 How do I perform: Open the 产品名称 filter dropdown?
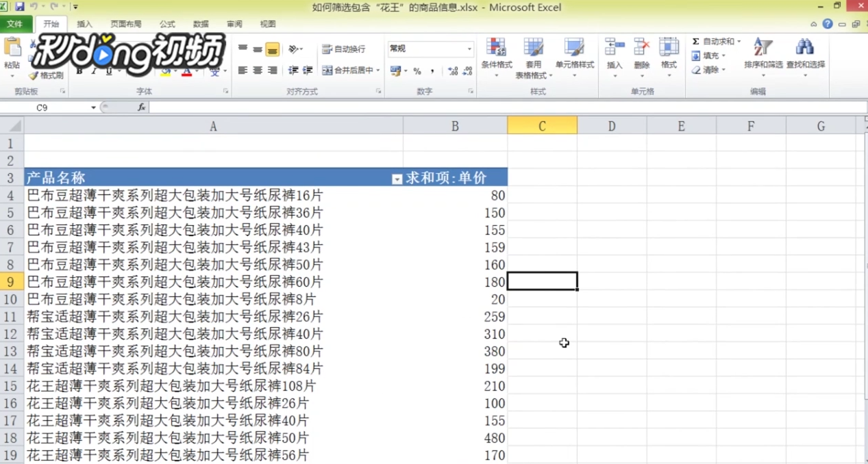coord(397,179)
